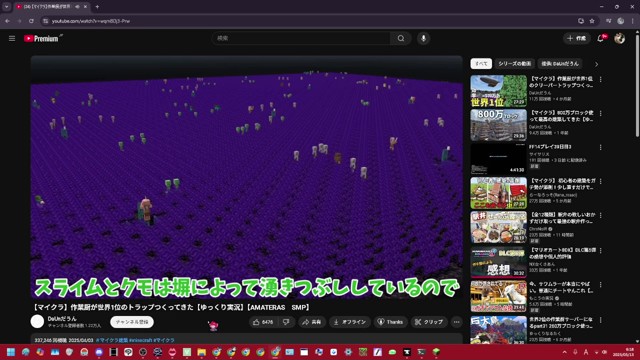Open Windows Start menu on taskbar

point(11,352)
